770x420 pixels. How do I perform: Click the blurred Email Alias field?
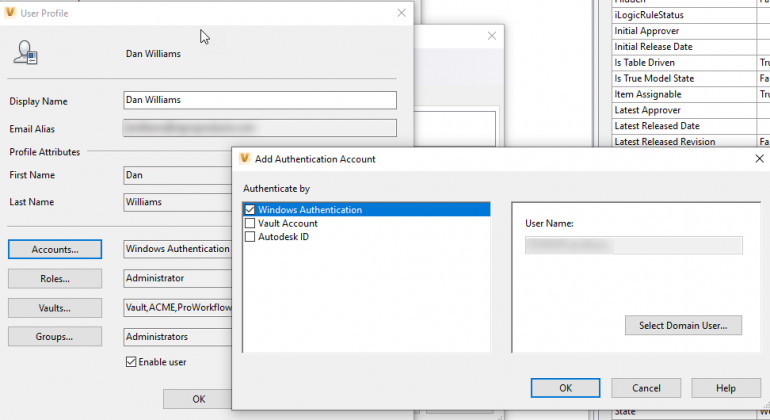point(260,128)
